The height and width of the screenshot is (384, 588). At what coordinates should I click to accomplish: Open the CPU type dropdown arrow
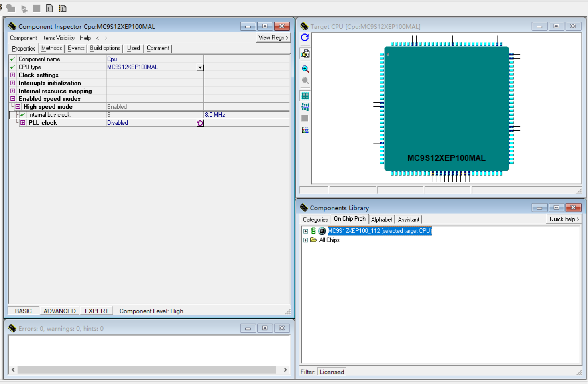point(200,67)
